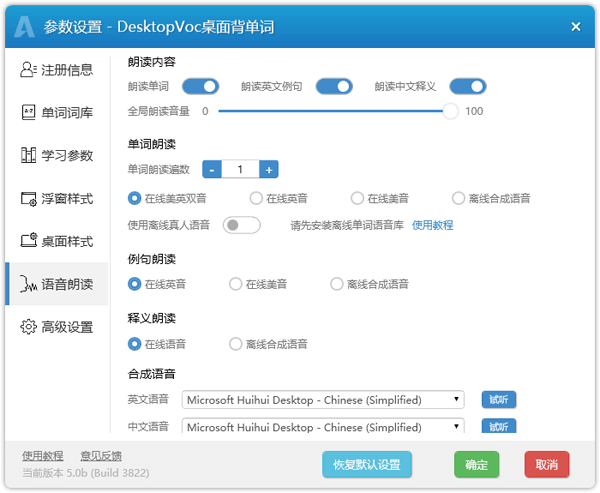Toggle the 朗读英文例句 switch
This screenshot has width=600, height=493.
point(334,87)
